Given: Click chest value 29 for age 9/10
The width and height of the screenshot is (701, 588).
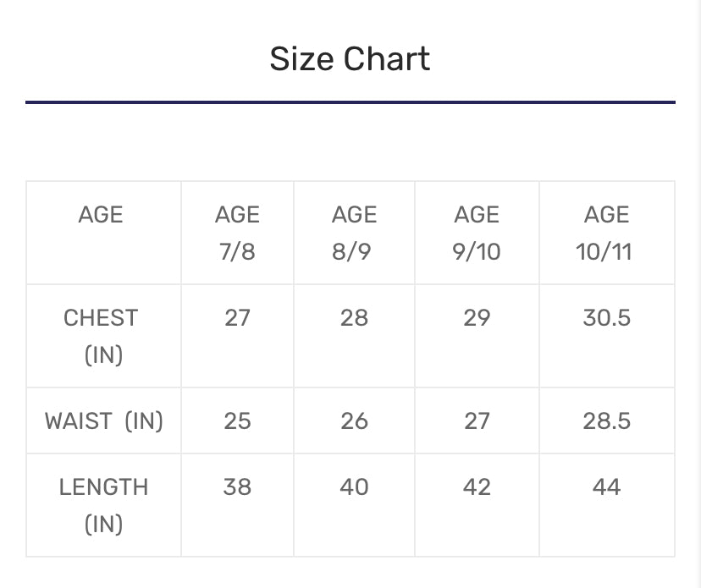Looking at the screenshot, I should tap(477, 318).
